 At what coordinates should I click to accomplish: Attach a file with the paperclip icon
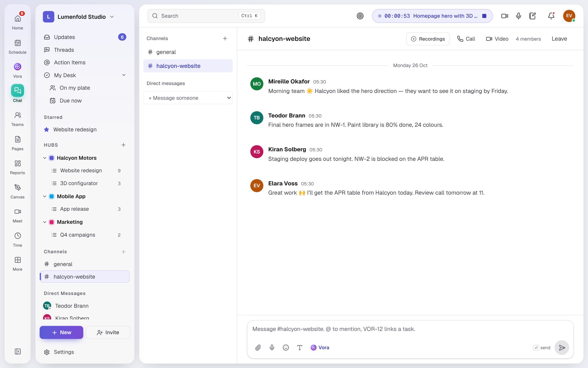pyautogui.click(x=258, y=347)
